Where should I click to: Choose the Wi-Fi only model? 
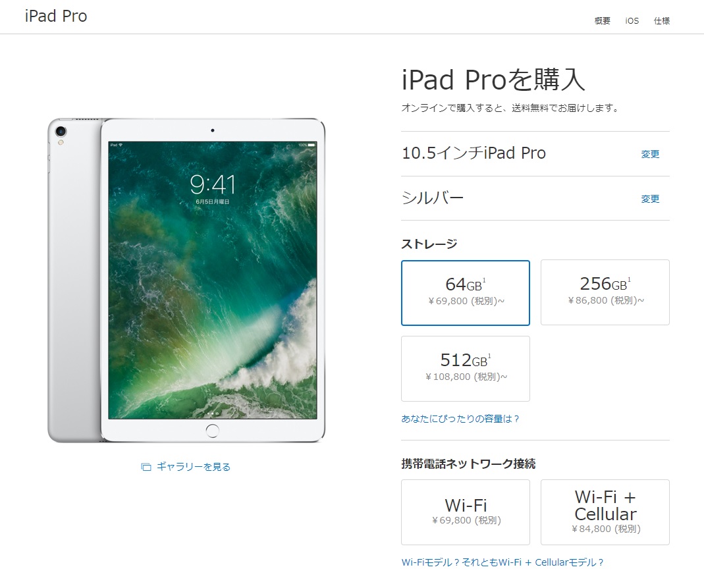[x=465, y=512]
